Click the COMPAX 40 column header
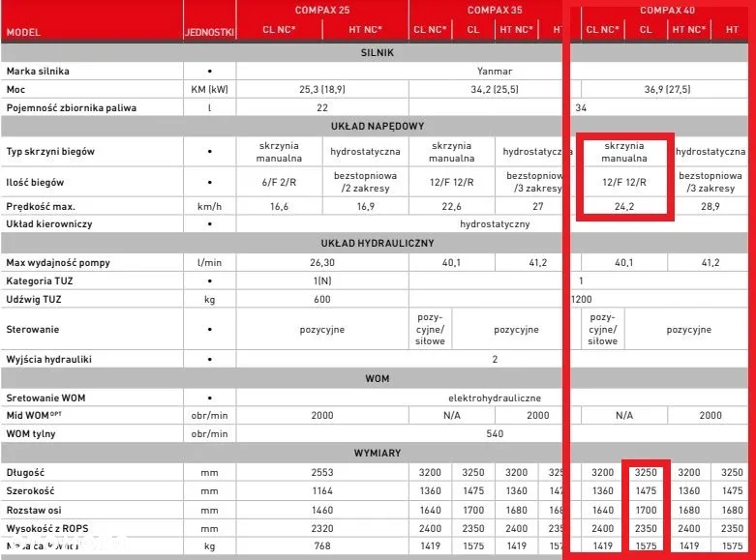 [667, 10]
